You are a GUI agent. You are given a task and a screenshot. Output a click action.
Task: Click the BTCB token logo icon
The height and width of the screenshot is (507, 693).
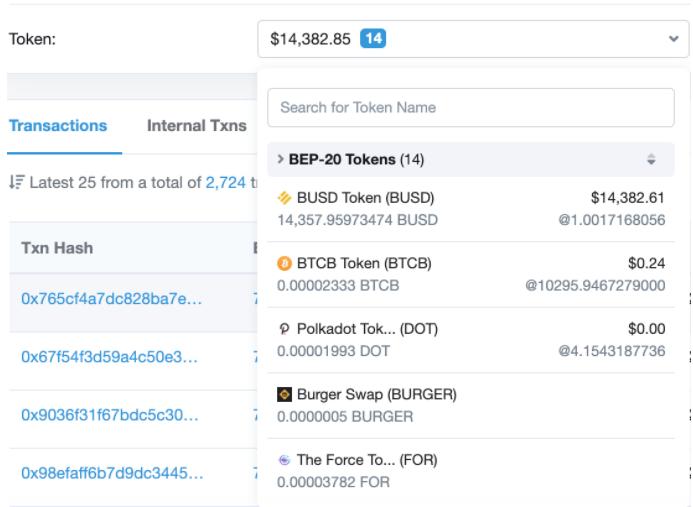(284, 265)
